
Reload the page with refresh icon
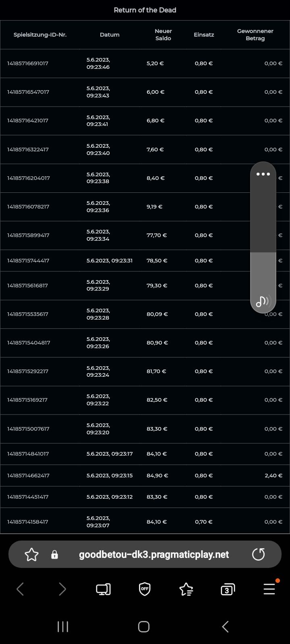[258, 554]
